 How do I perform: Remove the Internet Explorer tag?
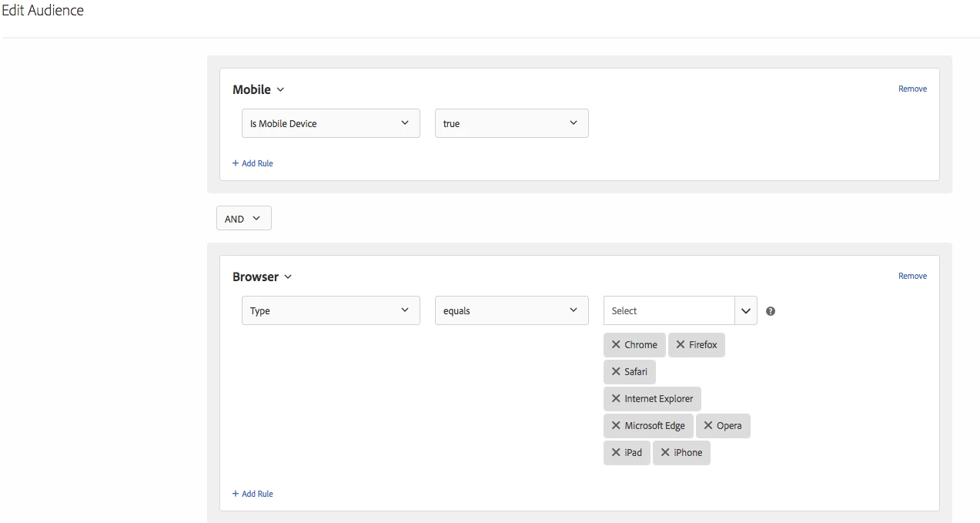click(x=616, y=399)
